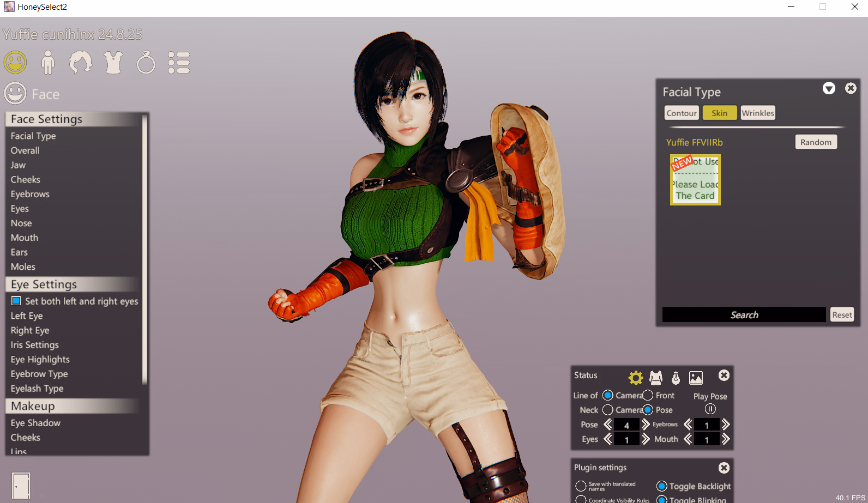The width and height of the screenshot is (868, 503).
Task: Toggle Set both left and right eyes checkbox
Action: click(16, 301)
